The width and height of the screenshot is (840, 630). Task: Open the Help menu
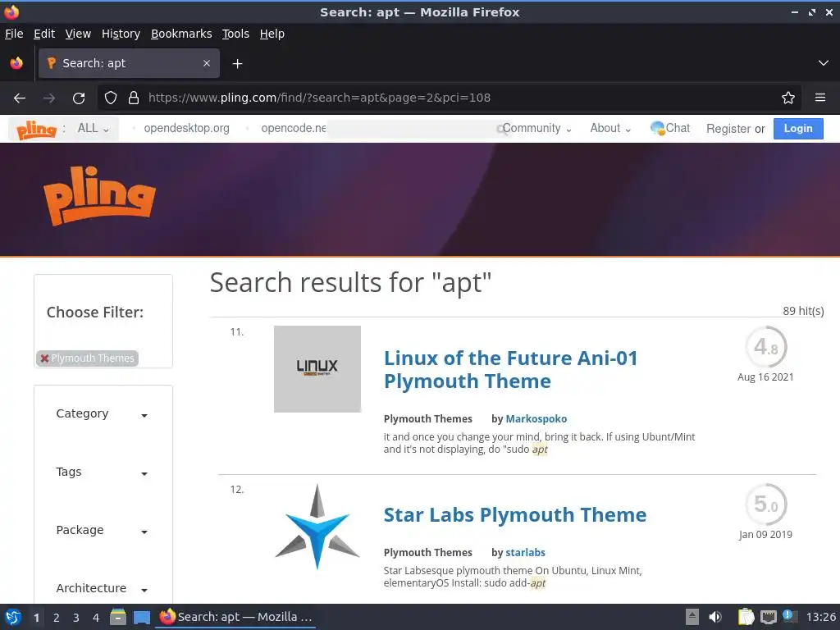272,34
